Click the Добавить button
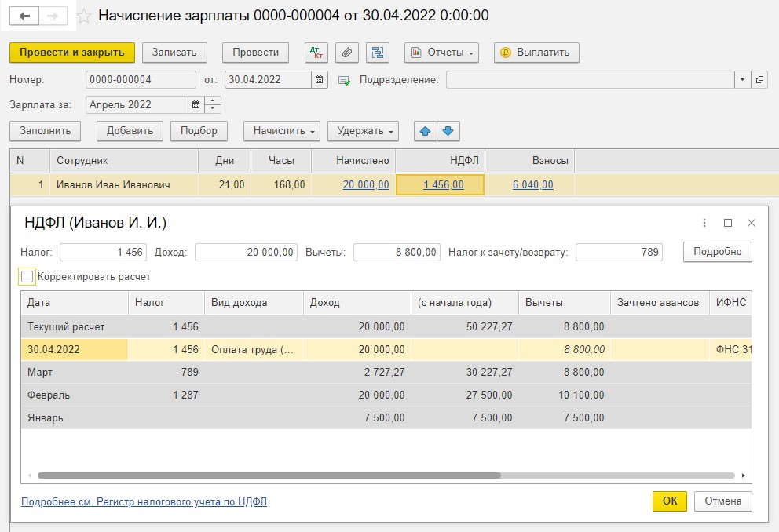 pos(130,131)
